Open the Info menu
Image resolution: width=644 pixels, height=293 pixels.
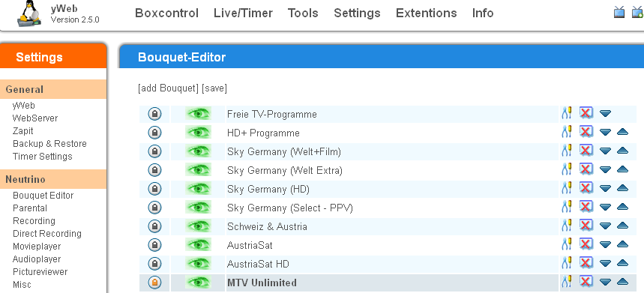(483, 13)
